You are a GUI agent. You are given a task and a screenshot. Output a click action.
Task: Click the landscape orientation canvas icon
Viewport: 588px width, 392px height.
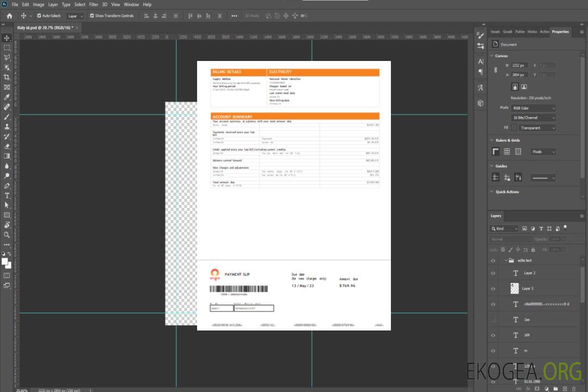[x=524, y=87]
